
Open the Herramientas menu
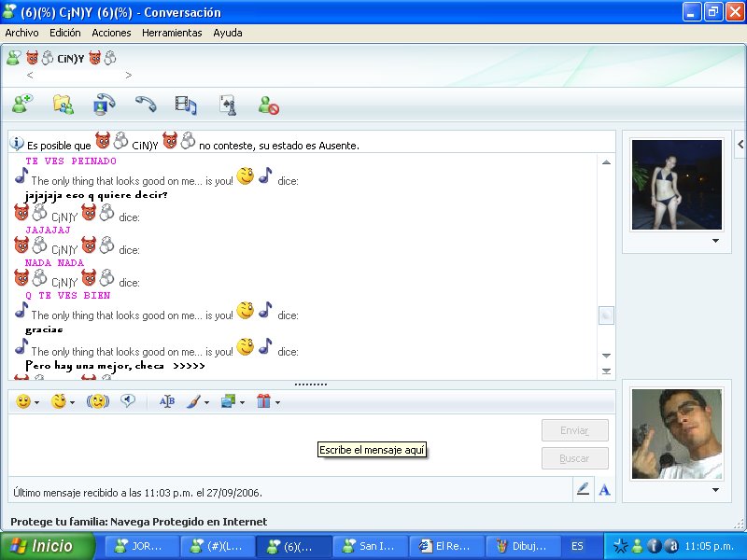(x=172, y=33)
